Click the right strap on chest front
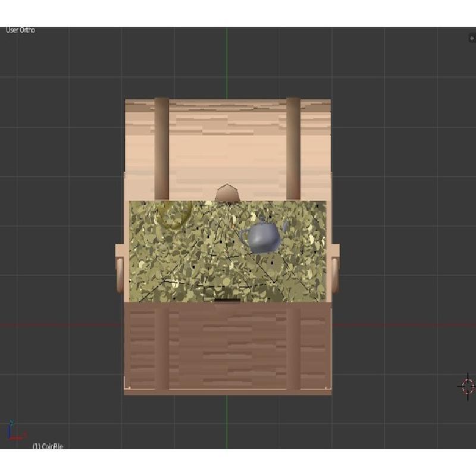476x476 pixels. click(x=293, y=345)
